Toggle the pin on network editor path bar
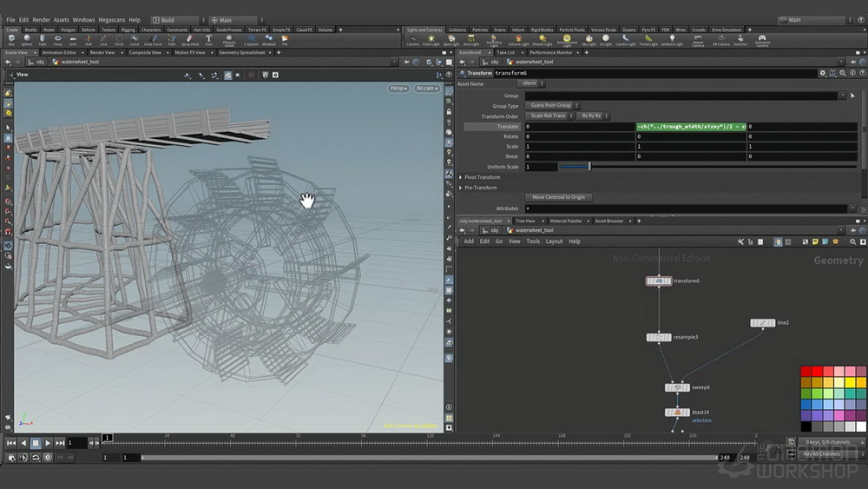Viewport: 868px width, 489px height. [853, 230]
